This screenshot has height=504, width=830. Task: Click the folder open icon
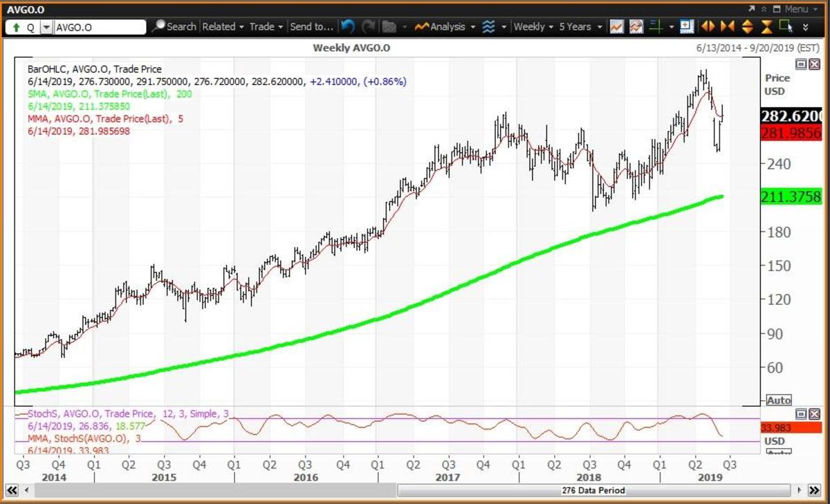click(x=389, y=27)
